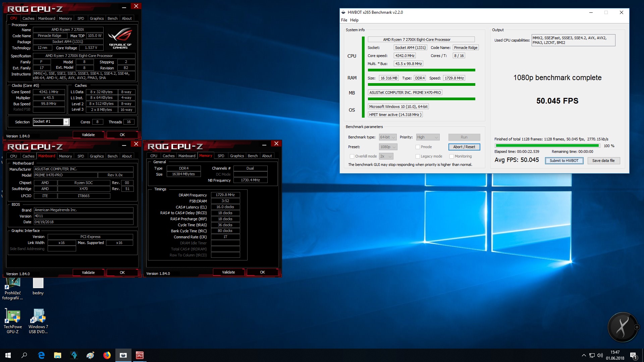Enable the Overkill mode checkbox

coord(352,156)
